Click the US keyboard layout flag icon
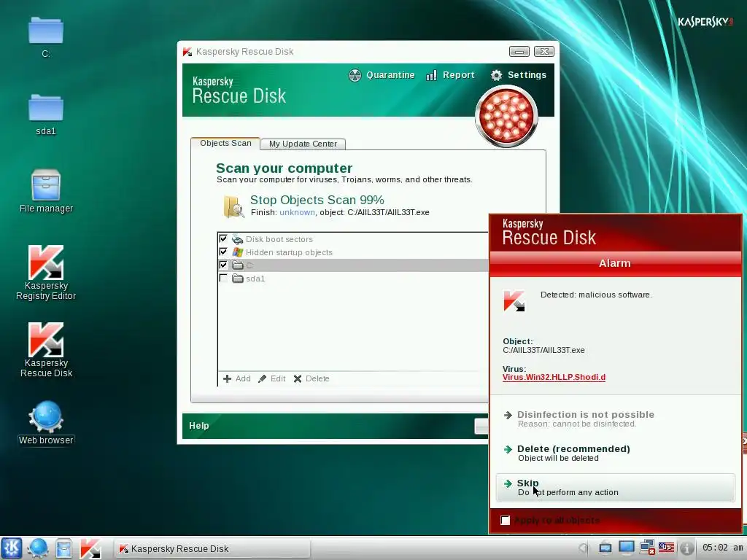Screen dimensions: 747x560 pos(666,548)
